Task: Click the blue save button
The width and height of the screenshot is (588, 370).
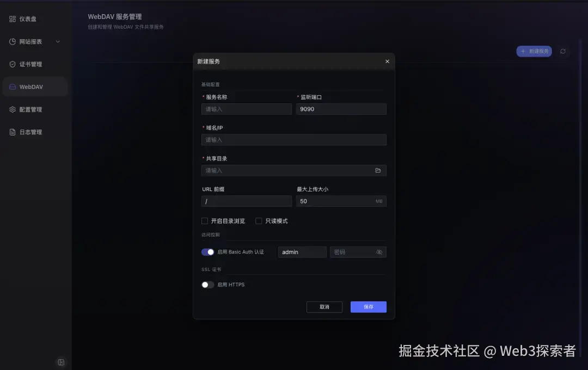Action: click(x=369, y=307)
